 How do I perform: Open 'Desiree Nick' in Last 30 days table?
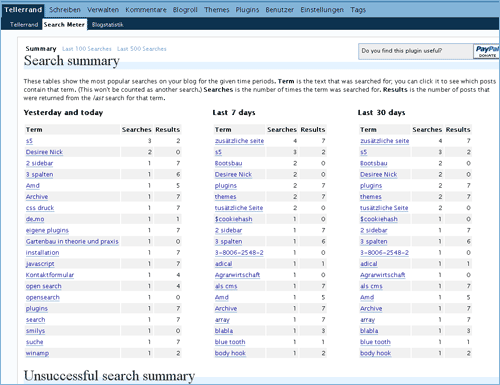[379, 174]
